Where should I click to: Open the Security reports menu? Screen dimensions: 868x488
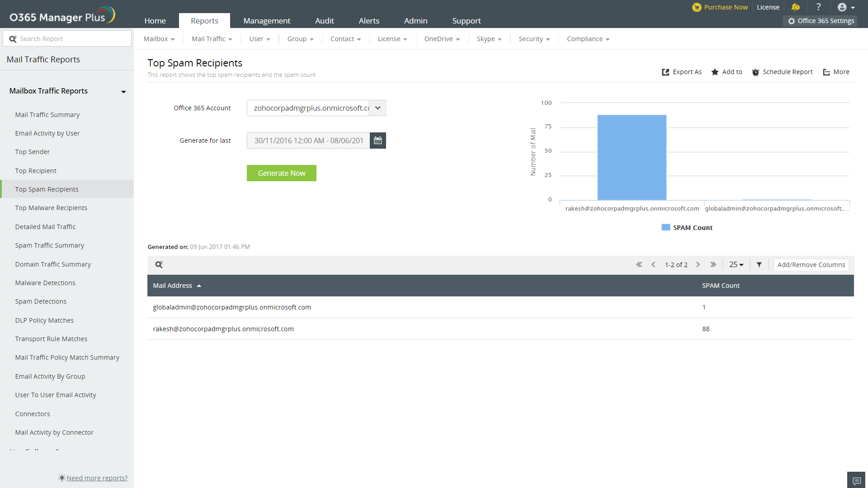click(x=534, y=39)
